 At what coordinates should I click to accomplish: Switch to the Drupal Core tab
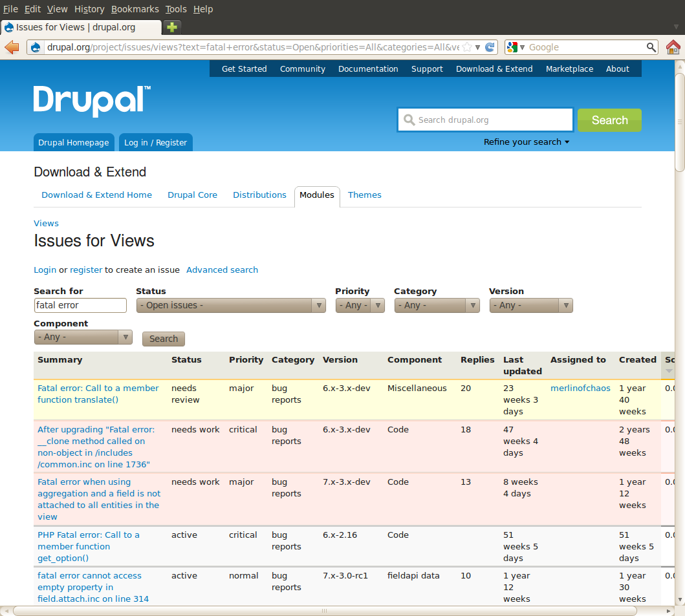coord(192,195)
